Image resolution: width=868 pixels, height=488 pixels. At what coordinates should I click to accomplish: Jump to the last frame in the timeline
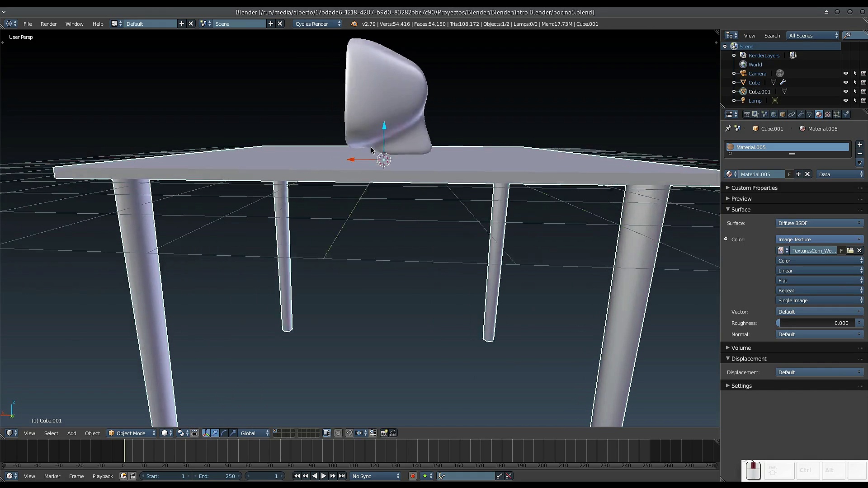tap(342, 476)
